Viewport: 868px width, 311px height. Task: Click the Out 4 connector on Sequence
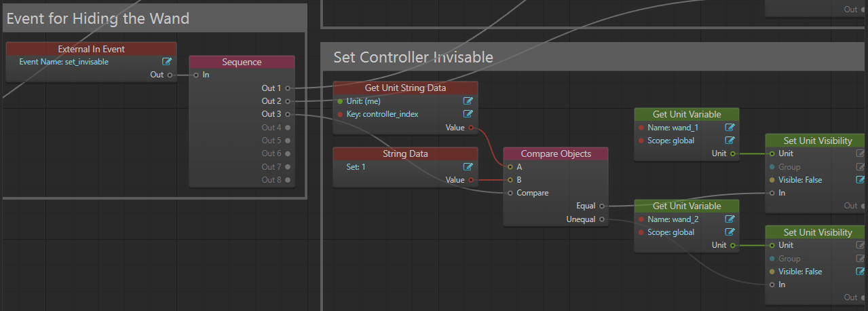tap(288, 128)
